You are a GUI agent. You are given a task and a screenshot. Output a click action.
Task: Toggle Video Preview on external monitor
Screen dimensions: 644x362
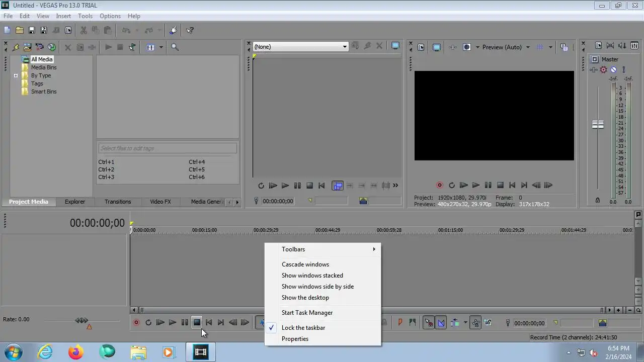[437, 47]
